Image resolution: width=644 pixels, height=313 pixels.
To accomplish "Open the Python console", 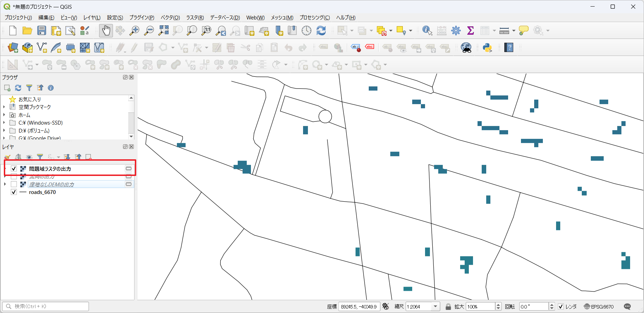I will [487, 47].
